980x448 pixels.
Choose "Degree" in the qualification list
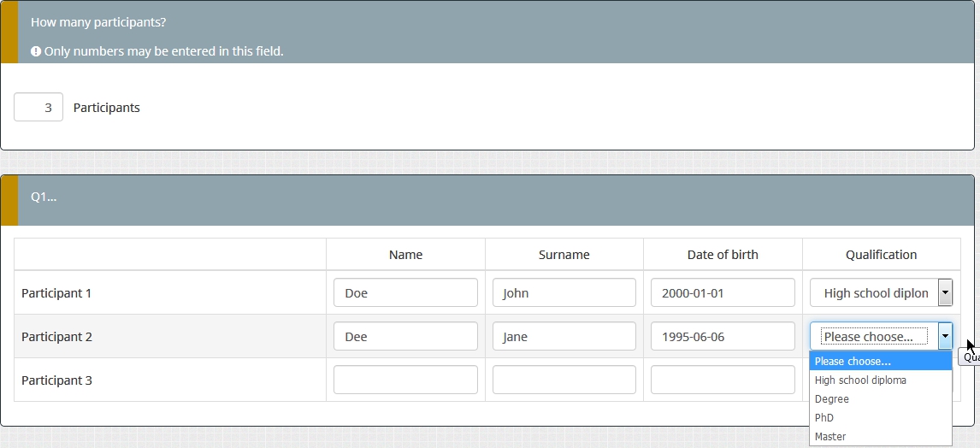pyautogui.click(x=832, y=399)
